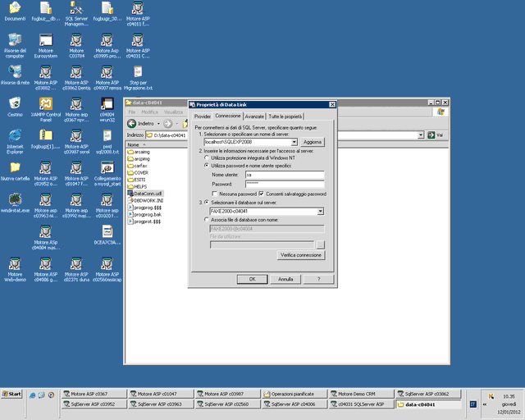The height and width of the screenshot is (420, 525).
Task: Expand hidden tray icons chevron
Action: tap(484, 404)
